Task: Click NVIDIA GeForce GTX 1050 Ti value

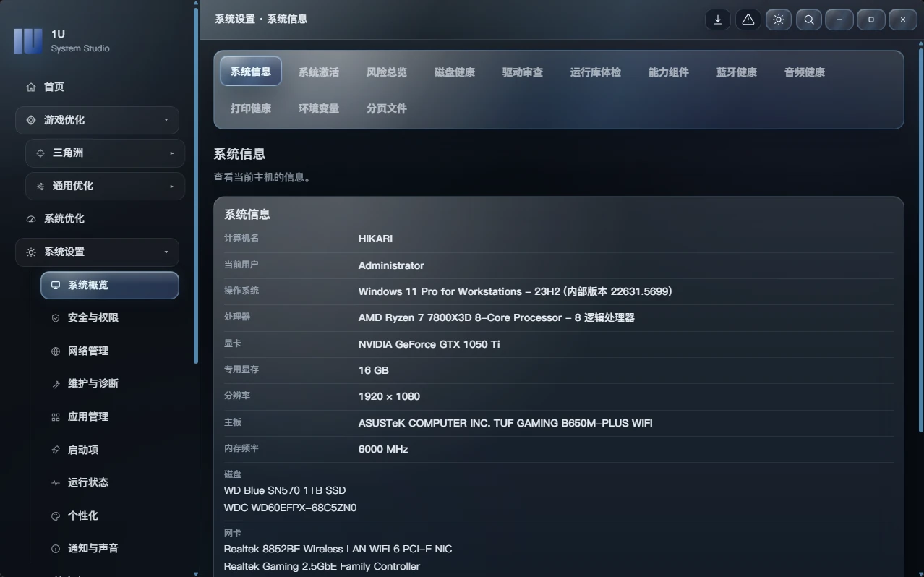Action: (x=429, y=344)
